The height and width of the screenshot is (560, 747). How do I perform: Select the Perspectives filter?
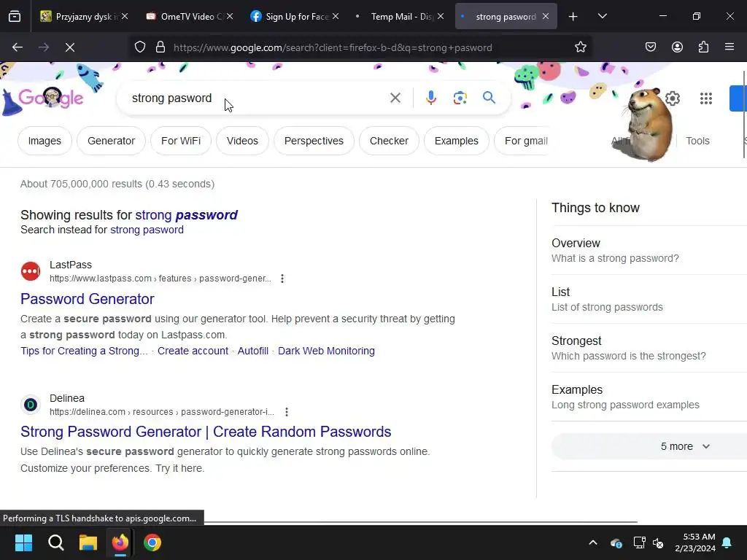click(x=314, y=141)
